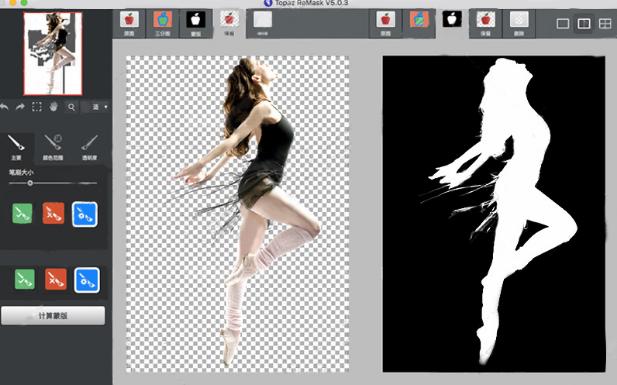
Task: Switch left view to 蒙版 mask tab
Action: click(196, 24)
